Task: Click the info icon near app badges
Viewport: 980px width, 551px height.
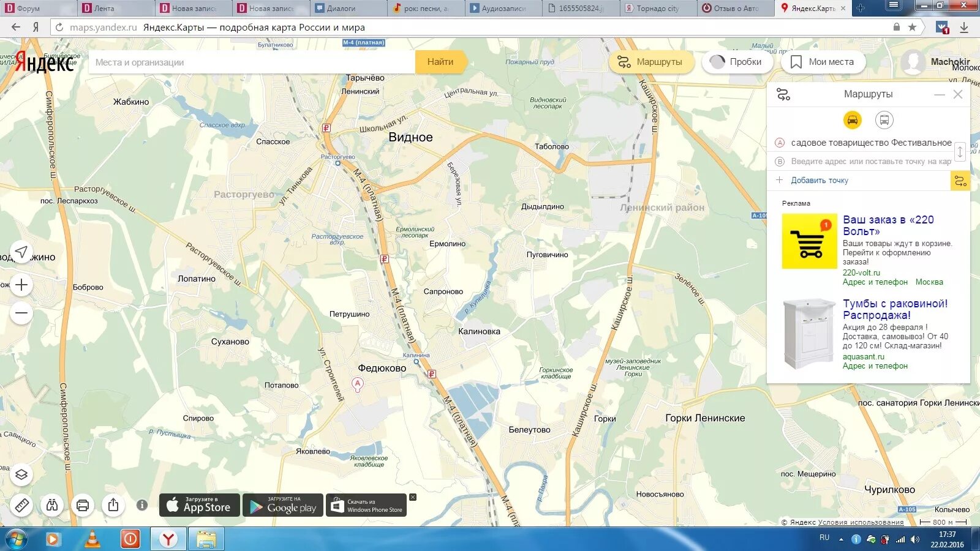Action: pyautogui.click(x=142, y=505)
